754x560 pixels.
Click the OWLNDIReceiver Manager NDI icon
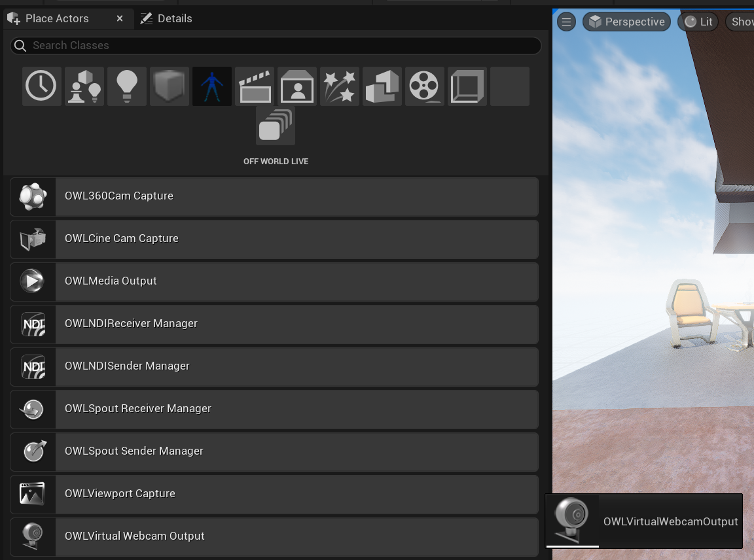point(33,324)
